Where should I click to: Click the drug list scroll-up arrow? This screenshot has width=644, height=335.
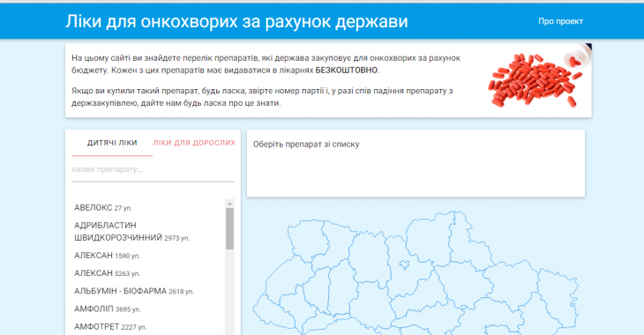pos(229,204)
